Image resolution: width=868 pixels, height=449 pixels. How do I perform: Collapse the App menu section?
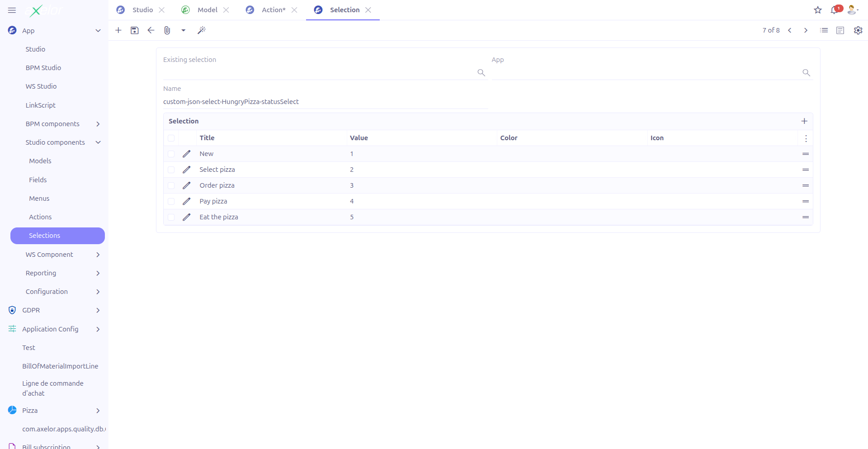98,31
